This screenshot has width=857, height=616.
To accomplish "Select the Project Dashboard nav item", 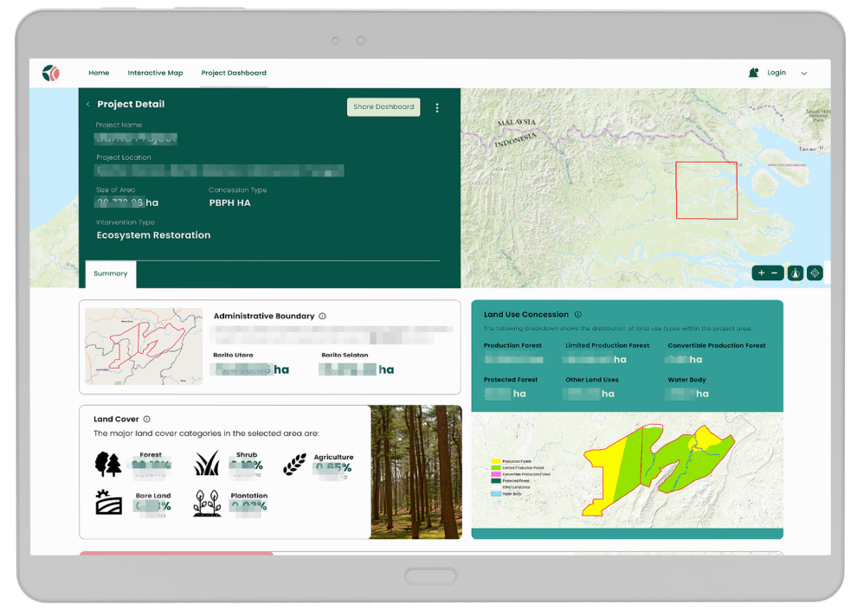I will [x=234, y=74].
